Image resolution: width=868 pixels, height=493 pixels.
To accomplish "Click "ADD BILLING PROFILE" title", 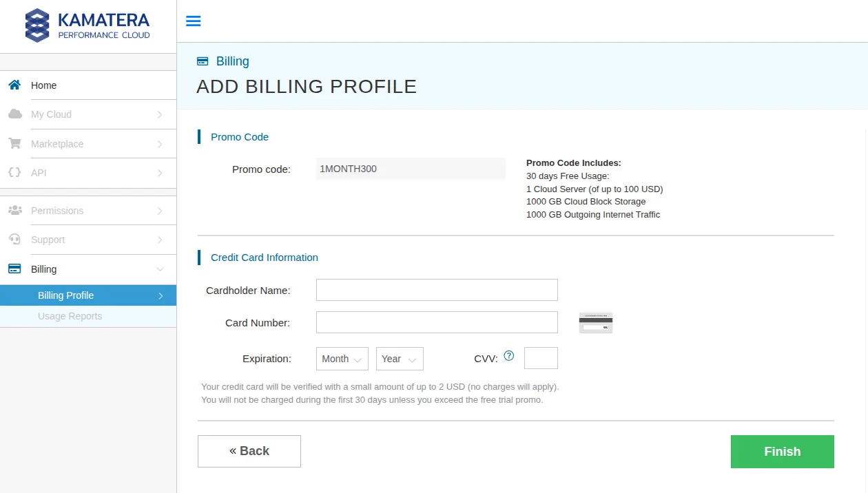I will (x=307, y=87).
